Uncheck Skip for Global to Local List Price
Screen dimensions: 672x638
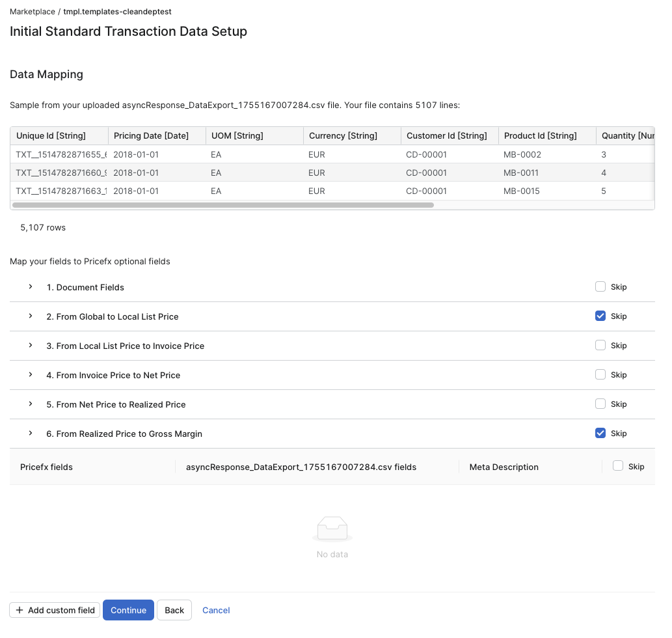click(x=600, y=316)
